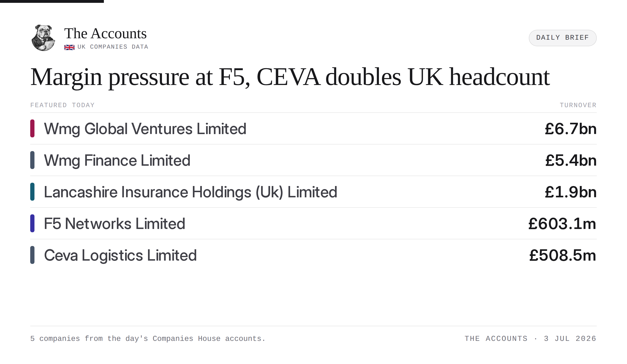Click the Featured Today label

pyautogui.click(x=63, y=105)
